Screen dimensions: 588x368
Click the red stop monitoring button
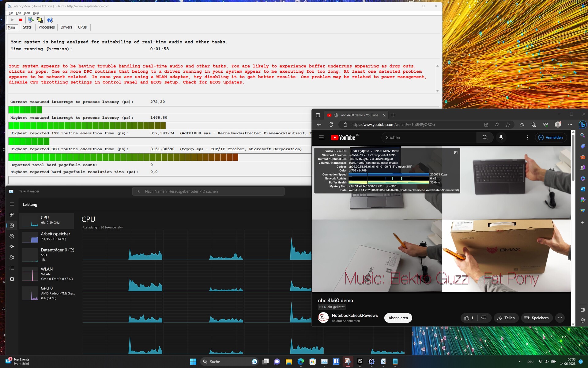tap(21, 20)
